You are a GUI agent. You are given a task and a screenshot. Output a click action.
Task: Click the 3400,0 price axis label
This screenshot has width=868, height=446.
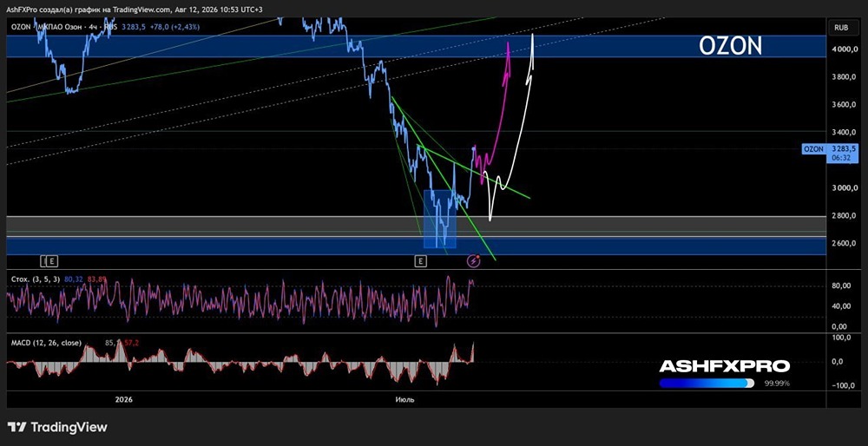tap(845, 132)
